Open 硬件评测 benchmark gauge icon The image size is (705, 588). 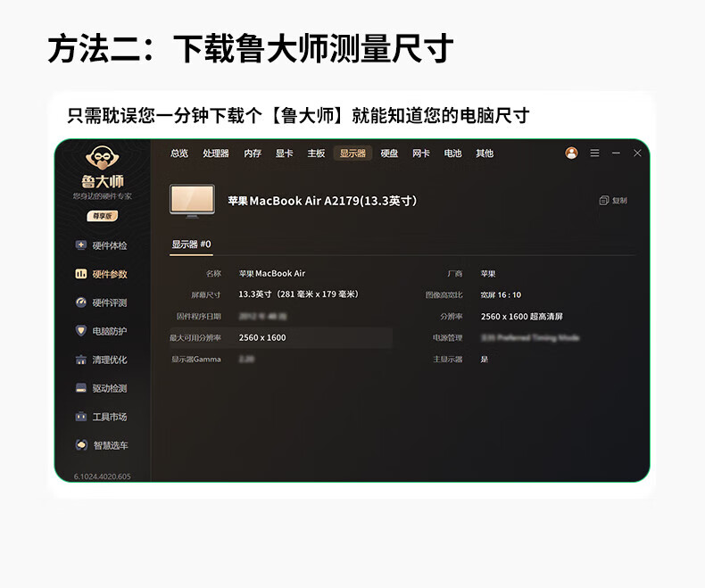pyautogui.click(x=81, y=302)
